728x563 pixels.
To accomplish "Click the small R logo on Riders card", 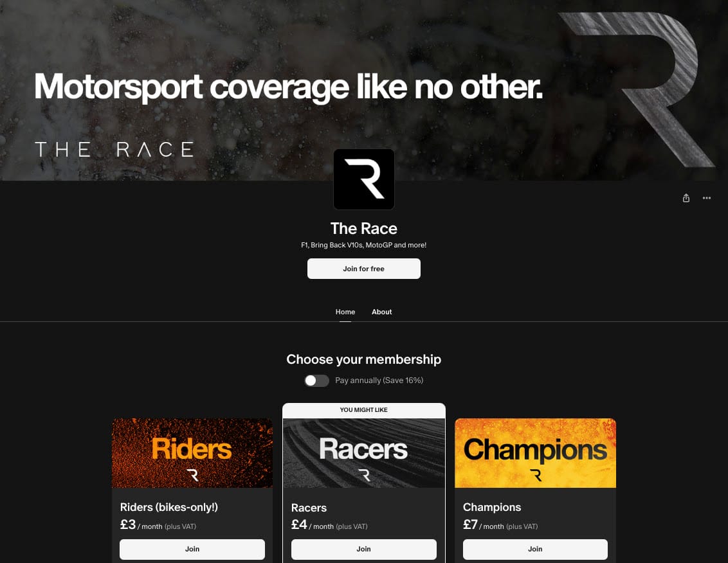I will 192,475.
